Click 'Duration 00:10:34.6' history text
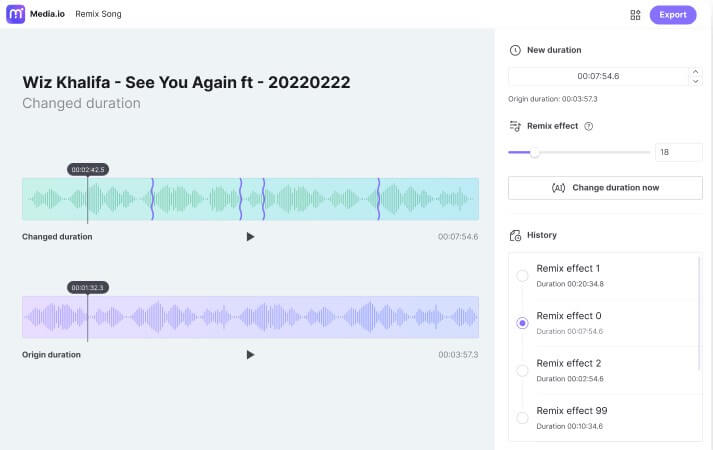 (x=570, y=426)
